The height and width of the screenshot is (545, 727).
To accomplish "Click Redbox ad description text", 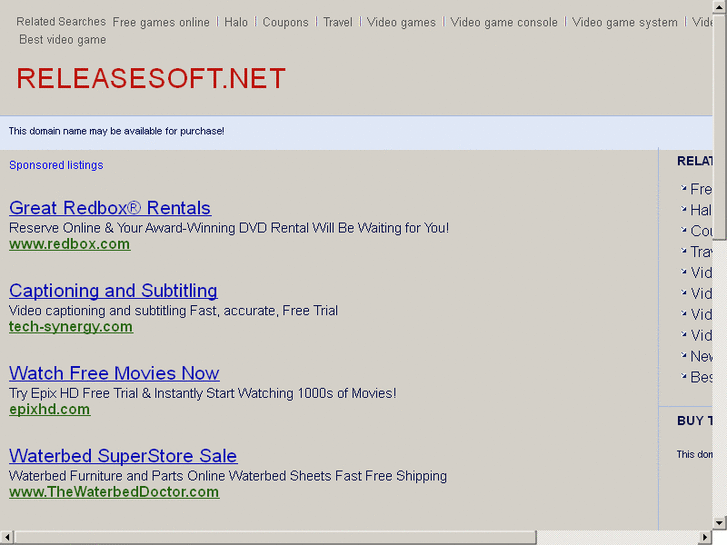I will (229, 228).
